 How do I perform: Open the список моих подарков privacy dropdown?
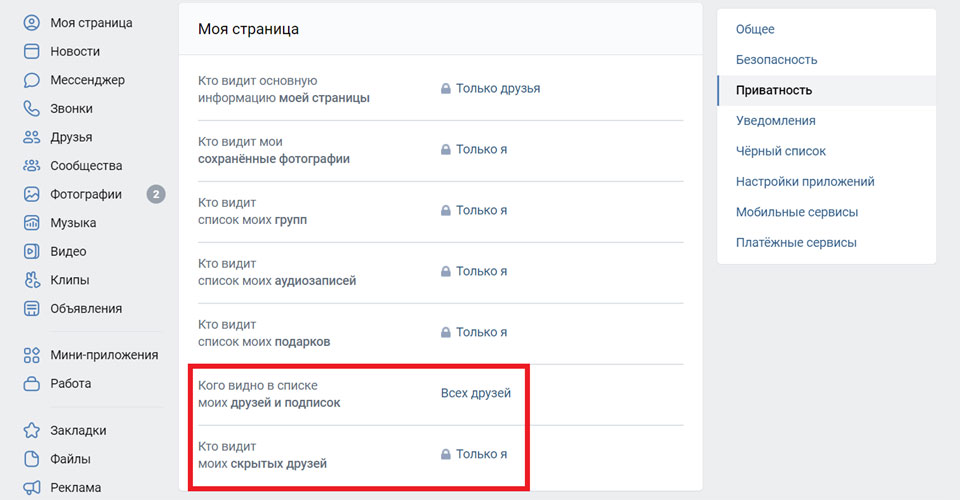(474, 332)
